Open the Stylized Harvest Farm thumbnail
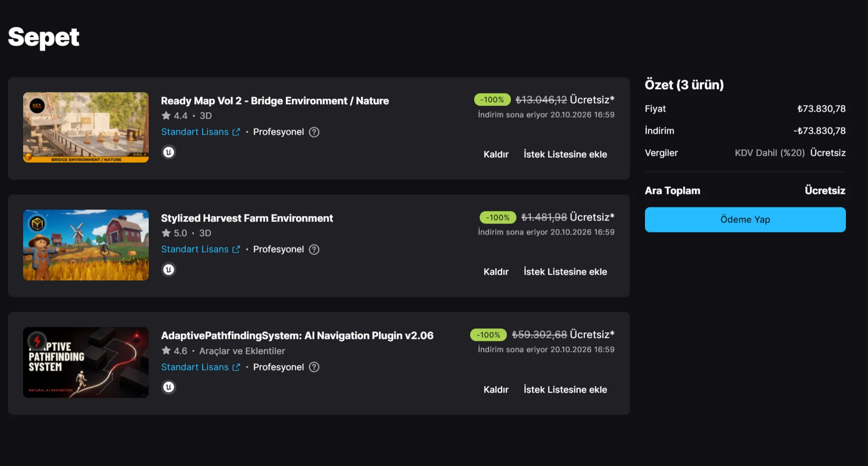868x466 pixels. coord(86,245)
